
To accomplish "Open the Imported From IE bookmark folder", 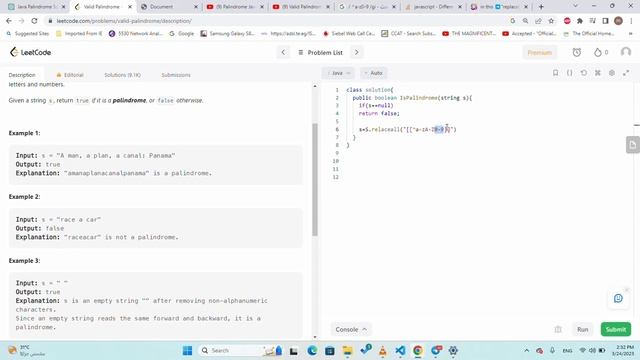I will coord(79,33).
